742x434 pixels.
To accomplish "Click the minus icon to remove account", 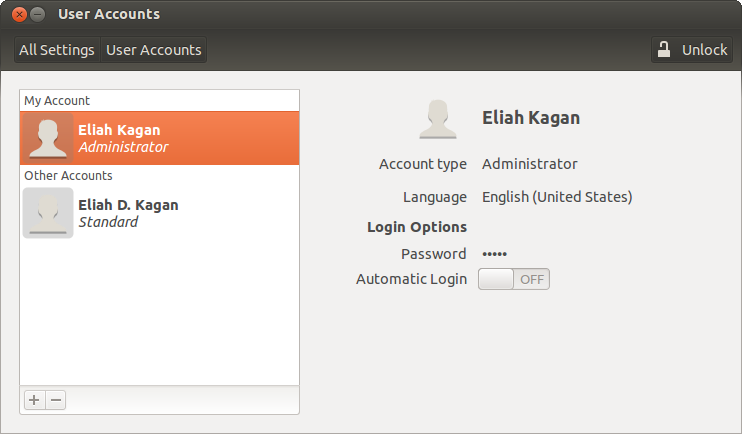I will pos(56,400).
